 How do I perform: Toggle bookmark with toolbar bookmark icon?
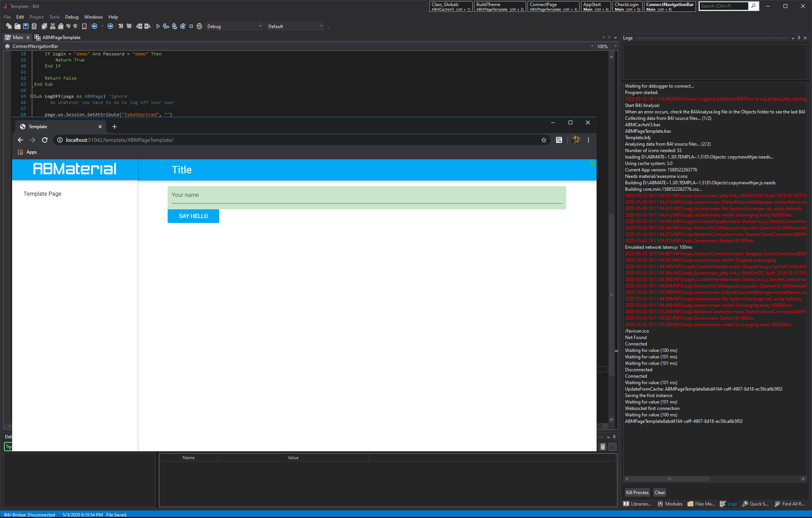84,26
